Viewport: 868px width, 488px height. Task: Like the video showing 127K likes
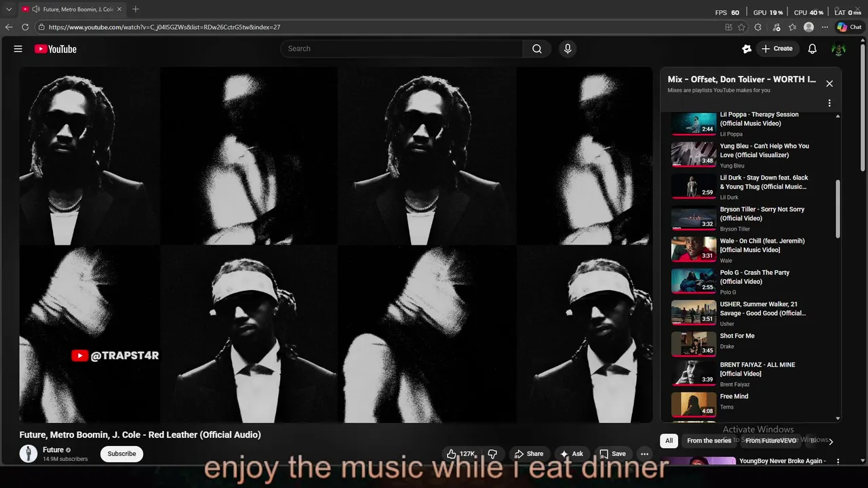(460, 453)
